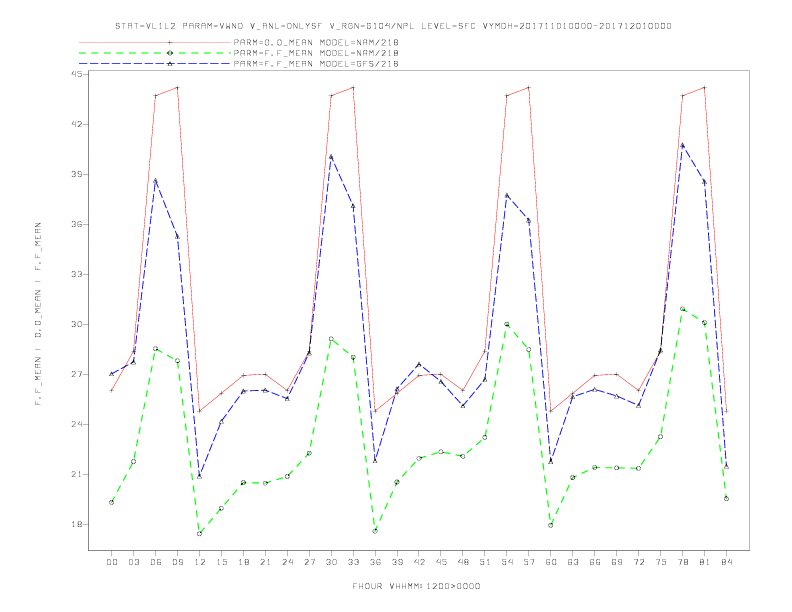
Task: Click the red solid line sample in legend
Action: (155, 42)
